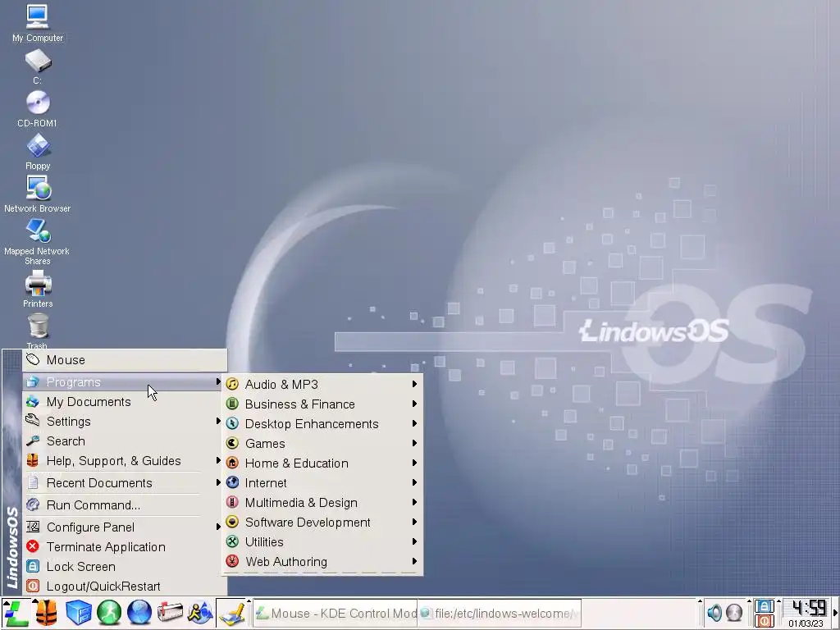Open the blue file cabinet file manager icon
The height and width of the screenshot is (630, 840).
[78, 613]
